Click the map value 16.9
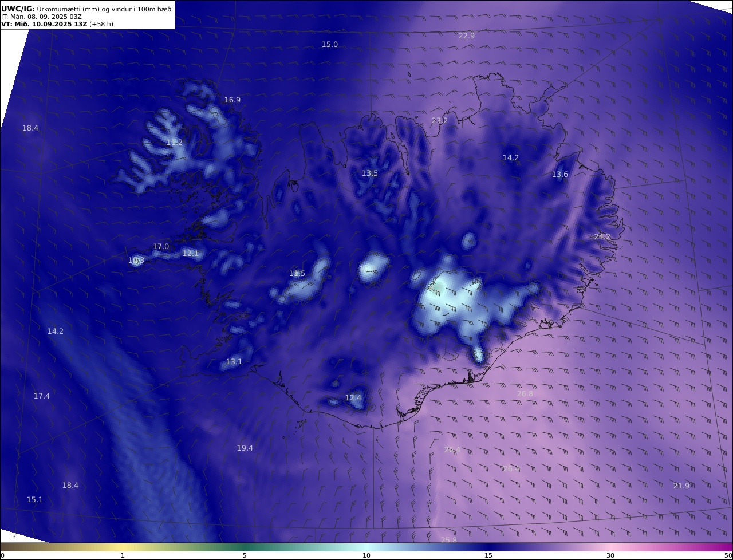The width and height of the screenshot is (733, 560). click(232, 100)
